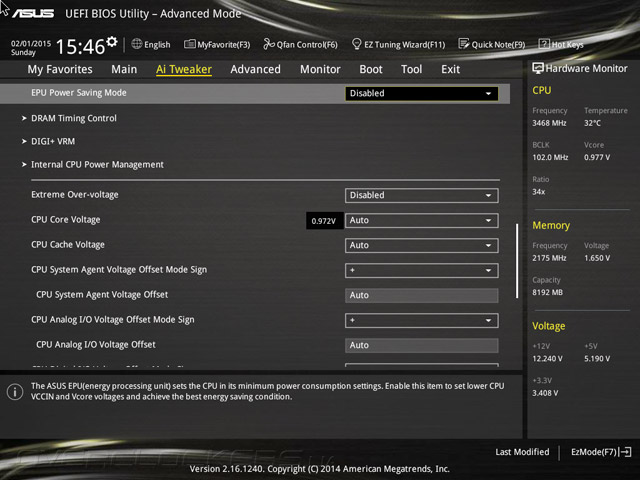Click the ASUS logo

(33, 13)
